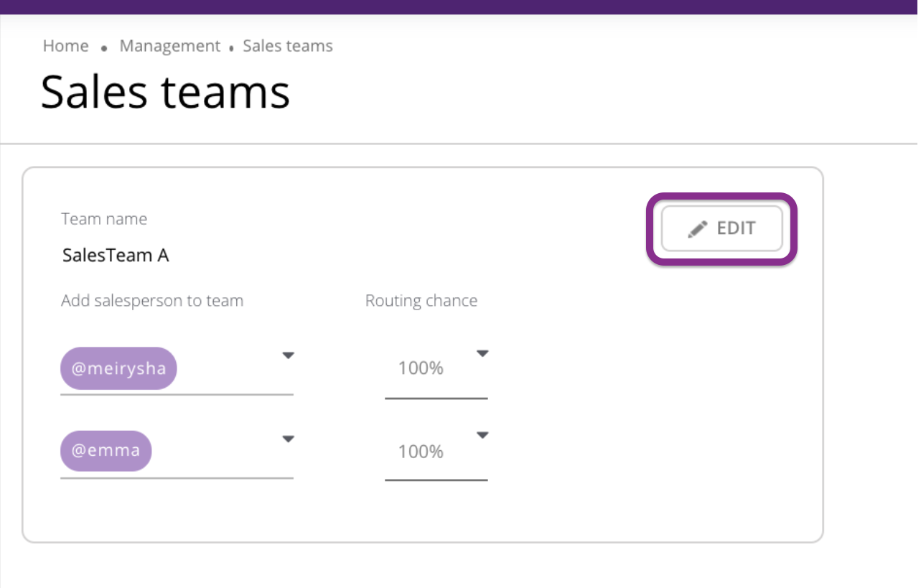Screen dimensions: 921x588
Task: Click the Add salesperson to team label
Action: pyautogui.click(x=152, y=301)
